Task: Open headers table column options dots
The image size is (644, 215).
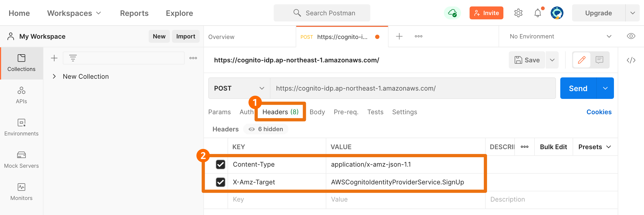Action: [525, 147]
